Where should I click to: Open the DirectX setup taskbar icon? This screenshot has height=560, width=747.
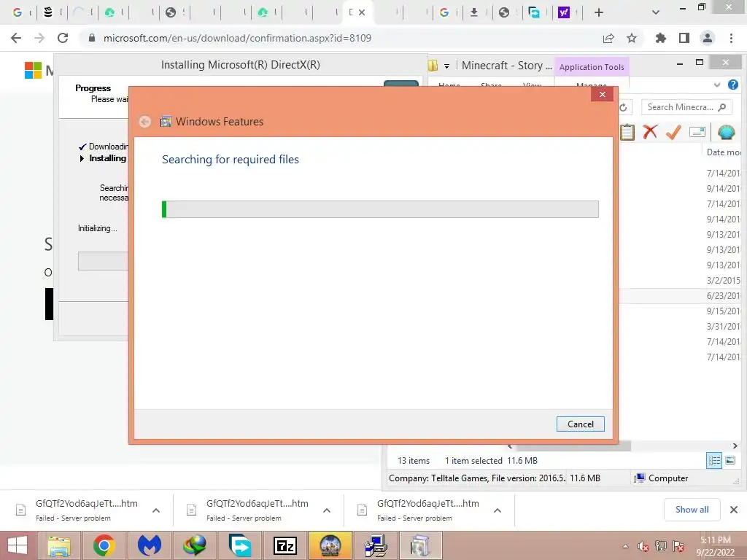pyautogui.click(x=376, y=545)
